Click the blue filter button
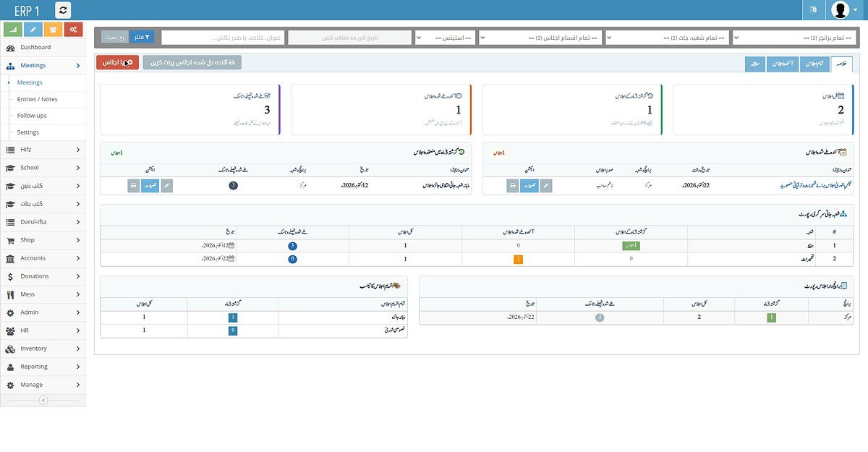This screenshot has height=452, width=868. click(x=141, y=37)
